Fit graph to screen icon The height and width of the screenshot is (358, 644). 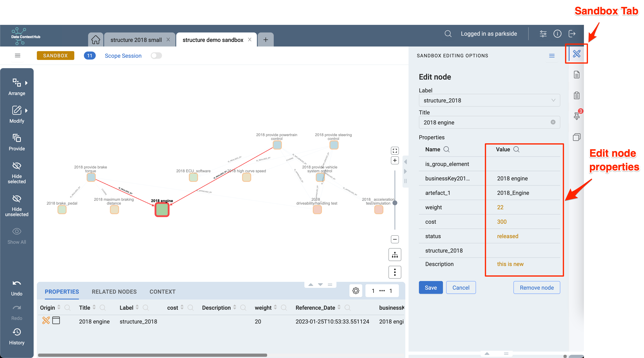tap(395, 151)
